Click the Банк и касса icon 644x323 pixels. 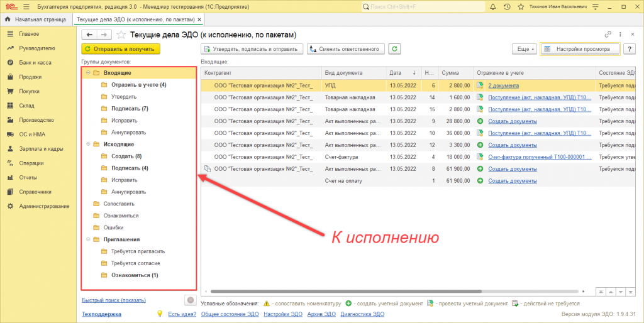pos(11,62)
